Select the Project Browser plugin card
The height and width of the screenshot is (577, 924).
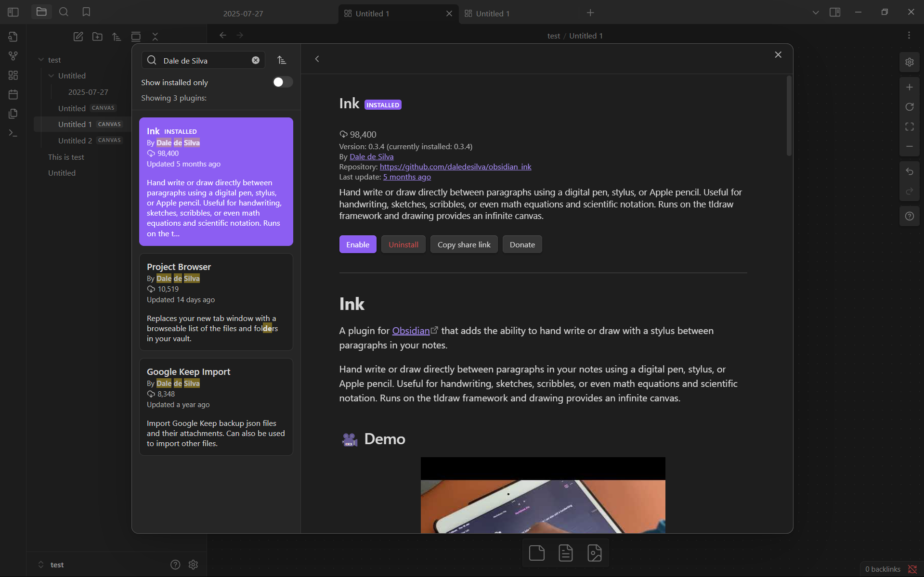tap(216, 302)
